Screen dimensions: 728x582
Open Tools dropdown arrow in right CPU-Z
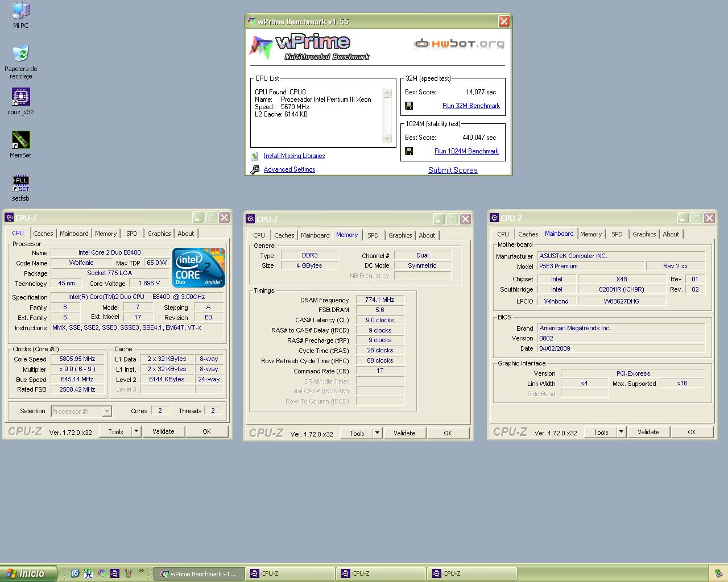click(621, 432)
